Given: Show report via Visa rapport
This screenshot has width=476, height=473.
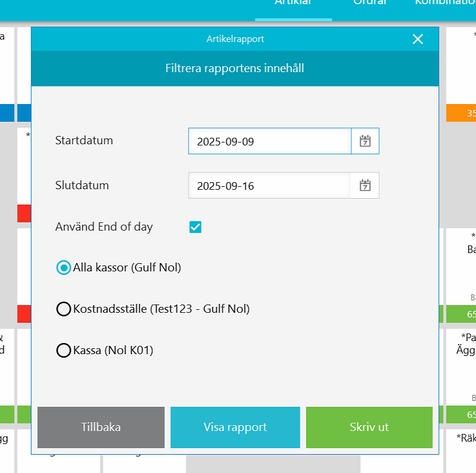Looking at the screenshot, I should pyautogui.click(x=235, y=427).
